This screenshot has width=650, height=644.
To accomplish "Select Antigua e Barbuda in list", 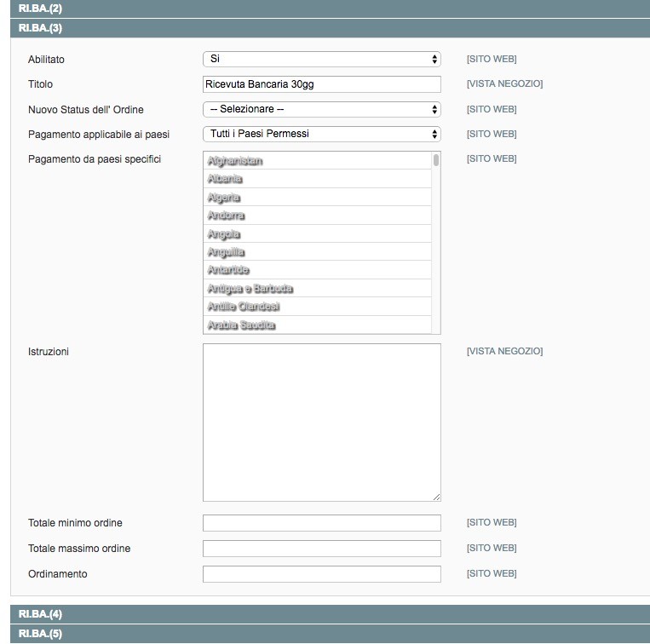I will (317, 289).
